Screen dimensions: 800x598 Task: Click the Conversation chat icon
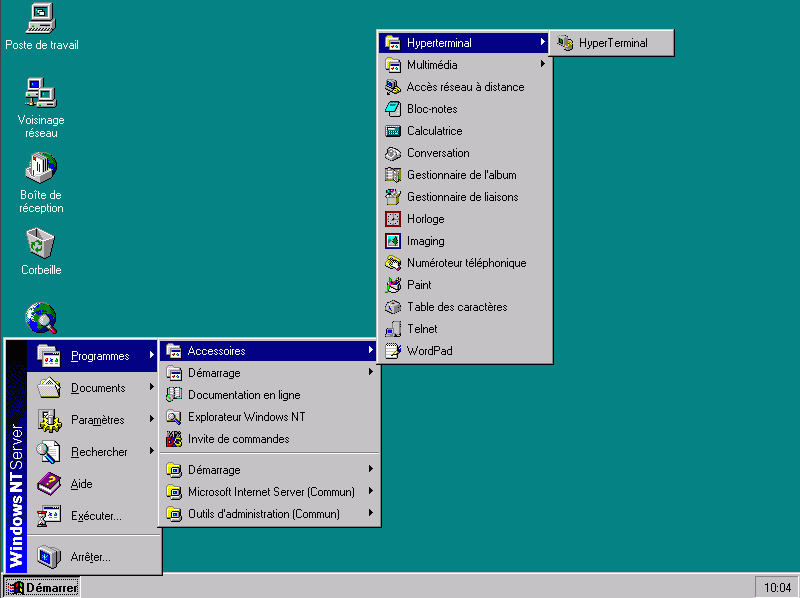pyautogui.click(x=393, y=153)
